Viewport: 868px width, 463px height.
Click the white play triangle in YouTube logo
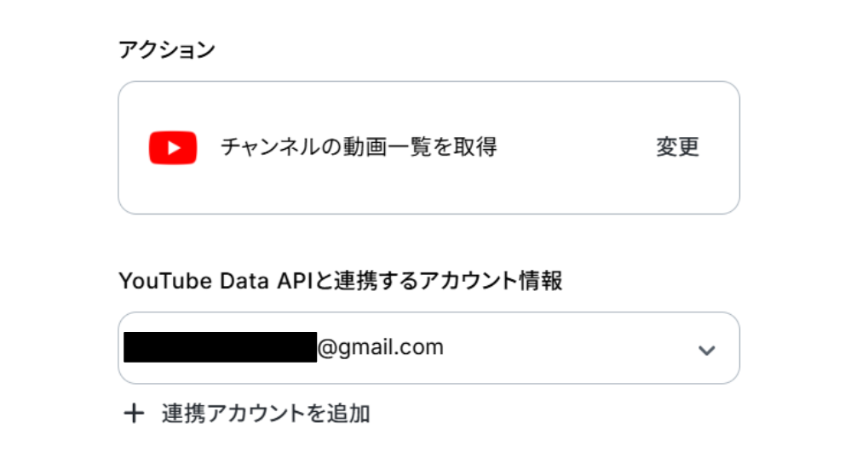[174, 147]
